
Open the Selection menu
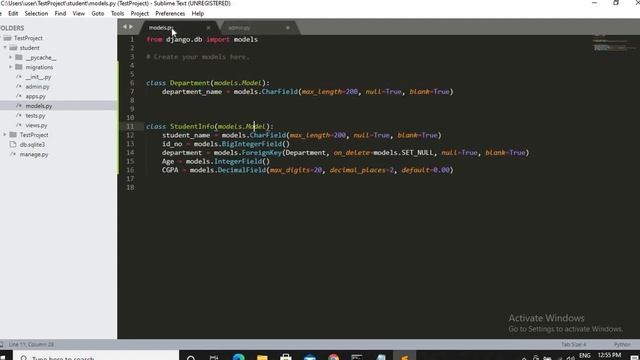tap(36, 13)
